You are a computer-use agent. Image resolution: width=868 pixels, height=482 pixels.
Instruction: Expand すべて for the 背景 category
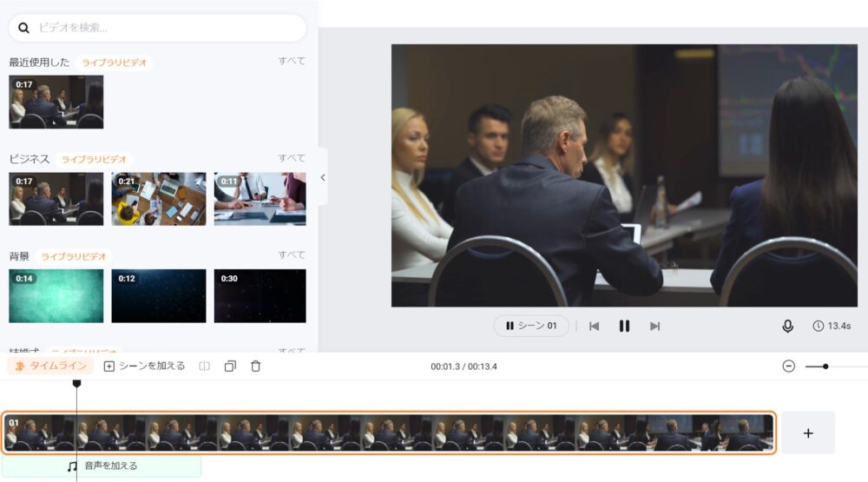(x=291, y=254)
